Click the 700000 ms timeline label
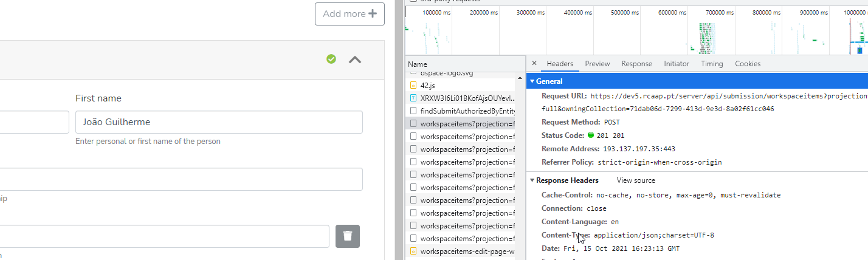Image resolution: width=868 pixels, height=260 pixels. click(x=720, y=12)
